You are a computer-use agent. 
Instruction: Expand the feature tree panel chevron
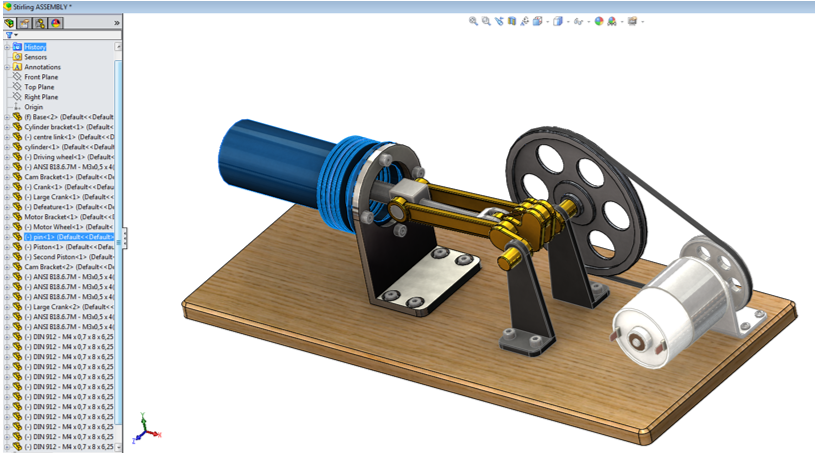(117, 22)
